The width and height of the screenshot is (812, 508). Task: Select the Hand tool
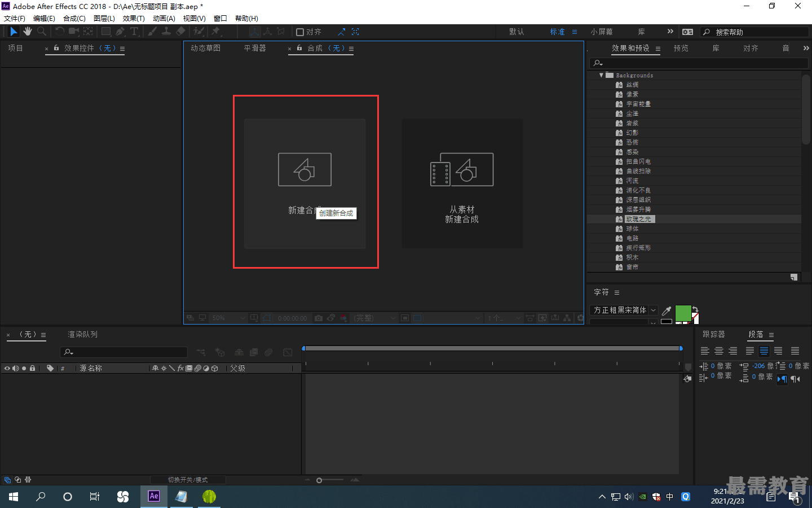pyautogui.click(x=28, y=32)
